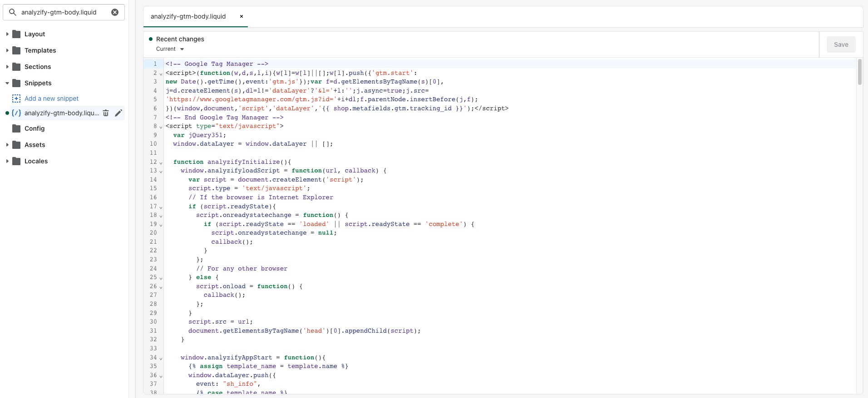
Task: Click 'callback();' on line 21
Action: (x=232, y=242)
